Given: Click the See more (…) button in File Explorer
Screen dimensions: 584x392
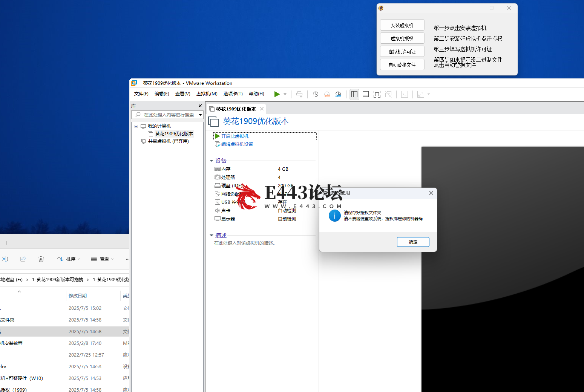Looking at the screenshot, I should 127,259.
